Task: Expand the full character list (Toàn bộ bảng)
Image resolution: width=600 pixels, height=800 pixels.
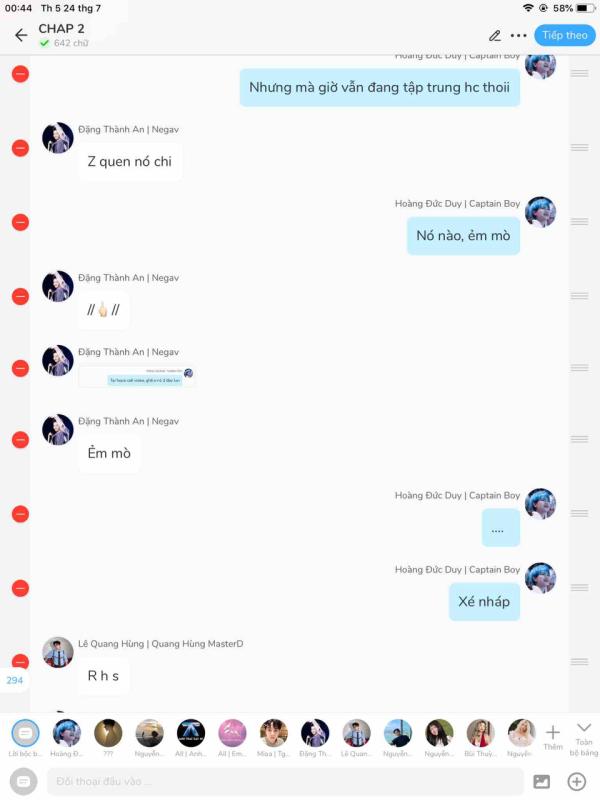Action: coord(584,739)
